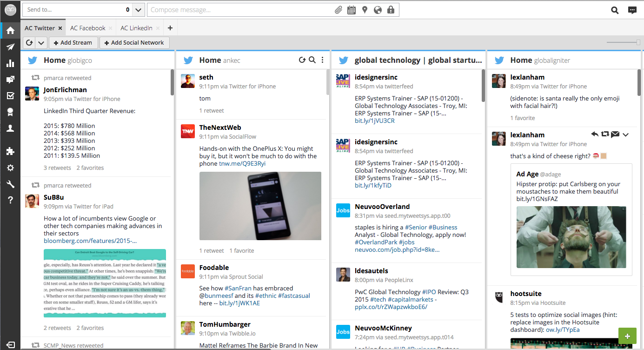Click the Home globigco stream scrollbar
Image resolution: width=644 pixels, height=350 pixels.
coord(172,83)
